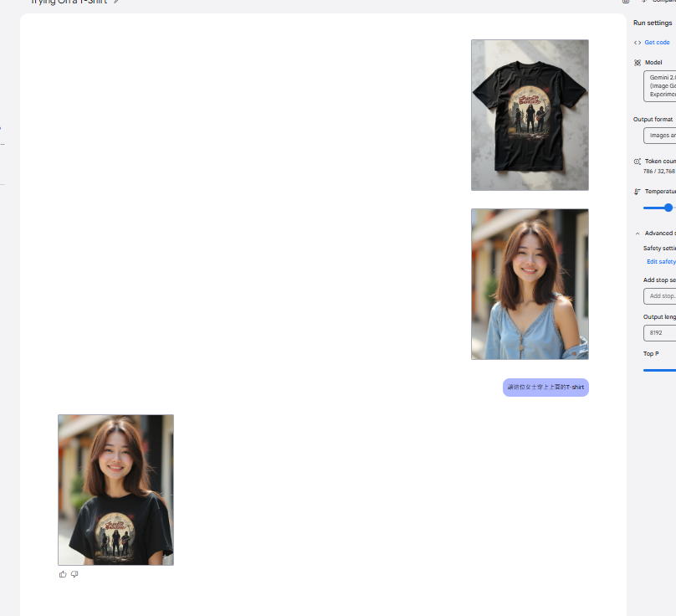The width and height of the screenshot is (676, 616).
Task: Click the Output length field showing 8192
Action: (659, 333)
